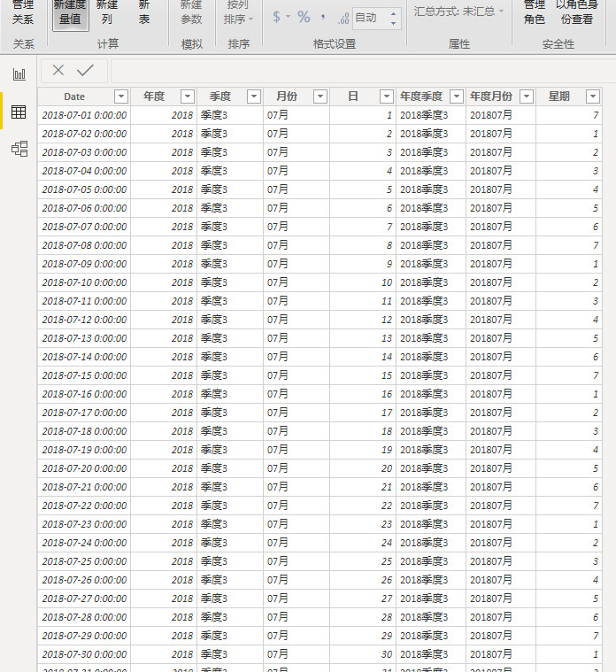Open the 年度 column filter dropdown
The width and height of the screenshot is (616, 672).
[x=188, y=97]
